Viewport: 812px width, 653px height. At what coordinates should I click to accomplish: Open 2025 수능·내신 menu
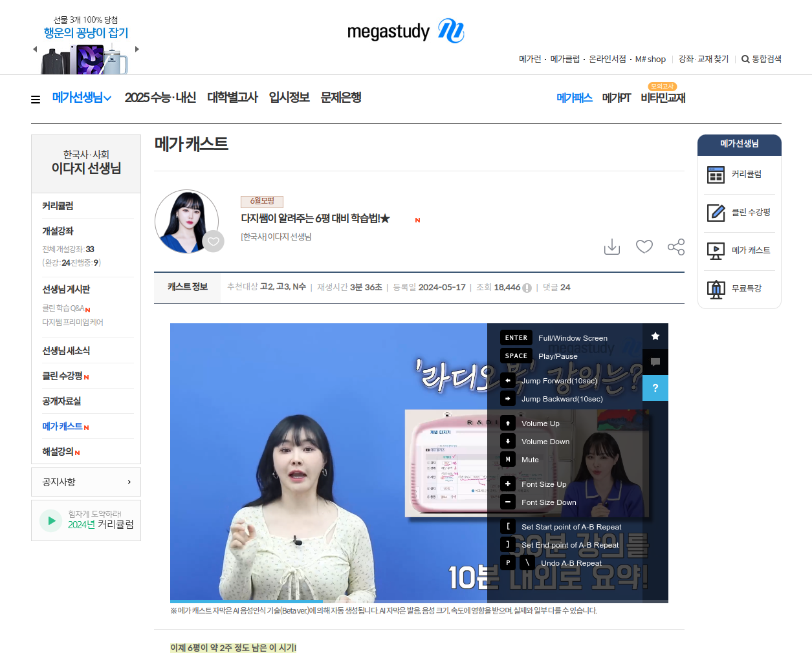[160, 98]
